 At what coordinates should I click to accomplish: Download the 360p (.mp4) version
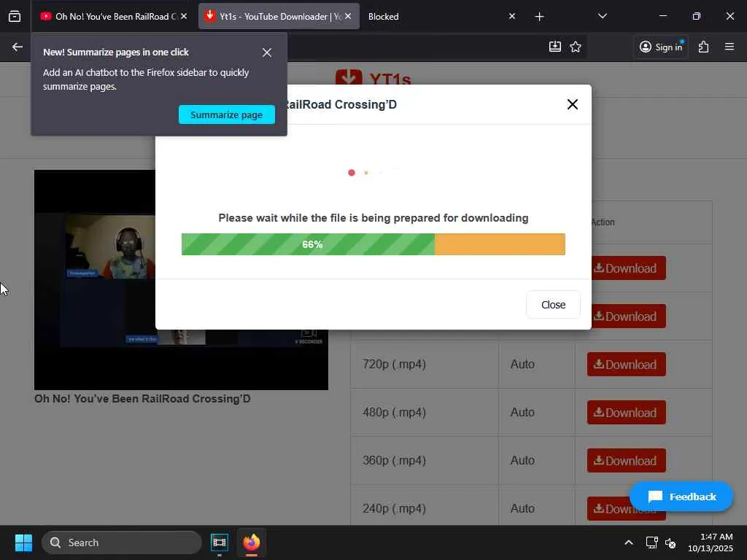coord(626,461)
